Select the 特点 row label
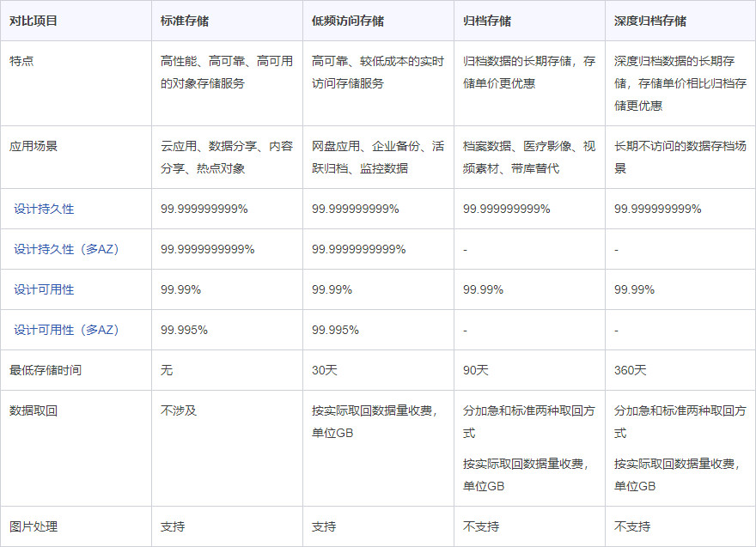Image resolution: width=756 pixels, height=547 pixels. (24, 60)
